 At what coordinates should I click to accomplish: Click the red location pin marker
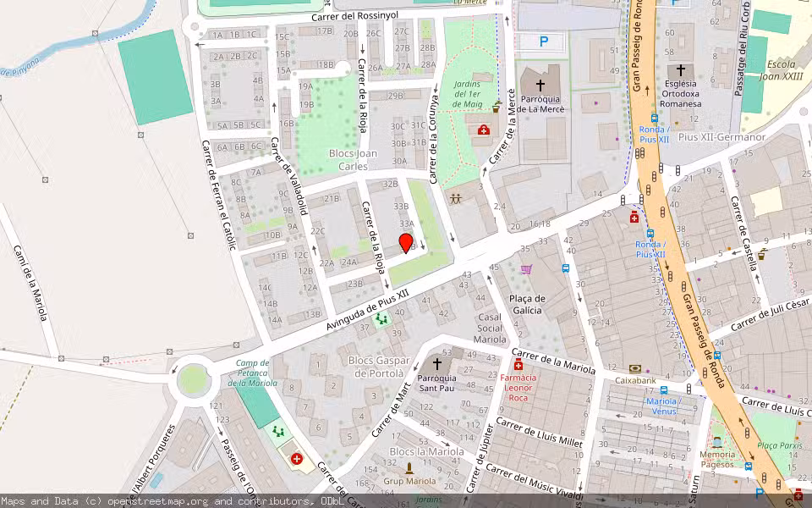pos(406,243)
